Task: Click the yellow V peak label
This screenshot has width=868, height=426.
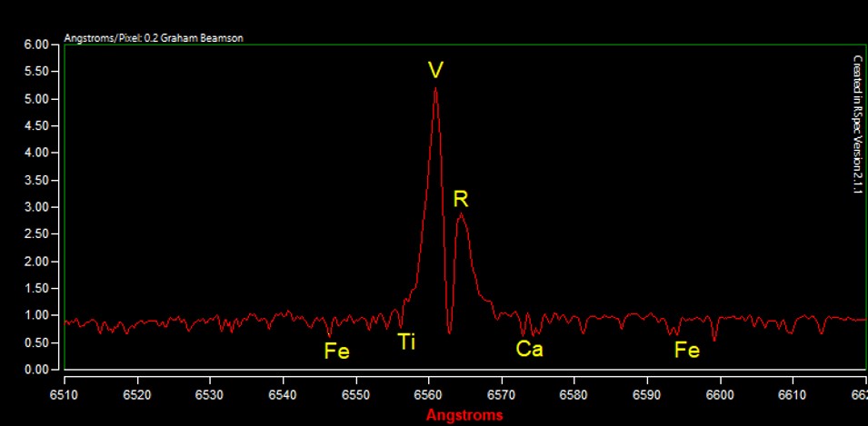Action: pos(435,71)
